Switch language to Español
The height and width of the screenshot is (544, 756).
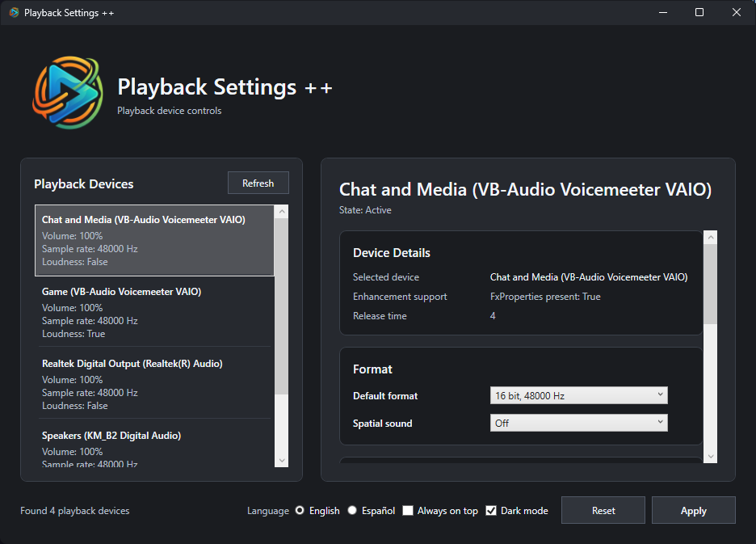pos(352,510)
